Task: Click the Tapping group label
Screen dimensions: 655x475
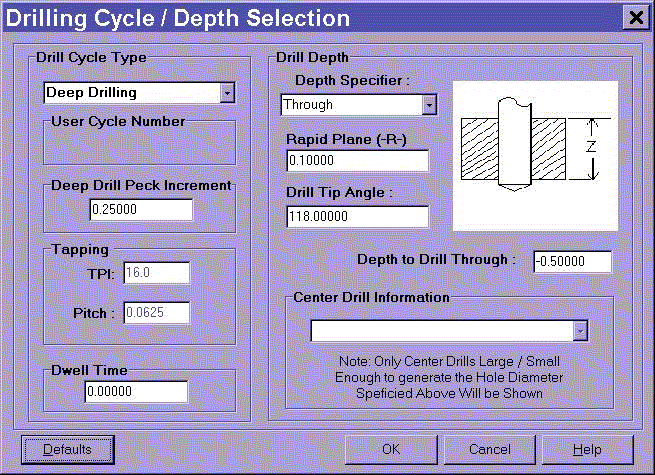Action: [x=80, y=249]
